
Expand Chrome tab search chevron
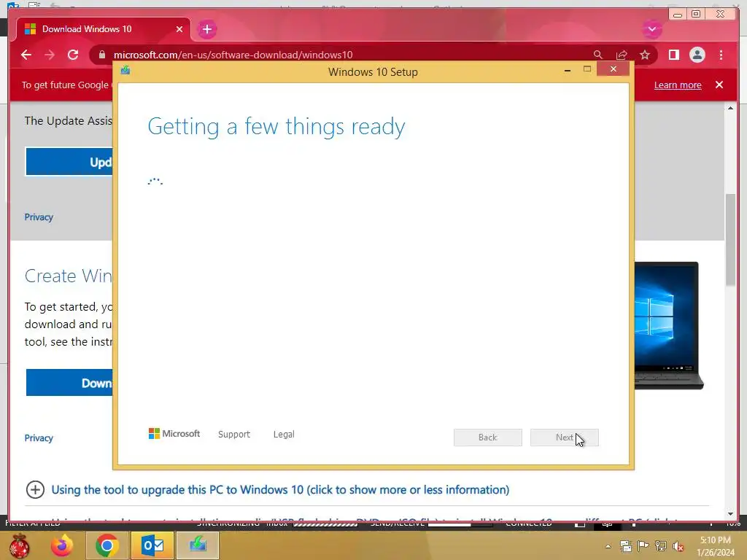click(652, 29)
